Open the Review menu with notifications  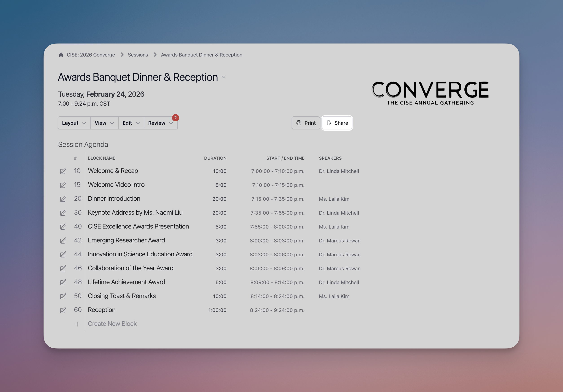point(160,123)
